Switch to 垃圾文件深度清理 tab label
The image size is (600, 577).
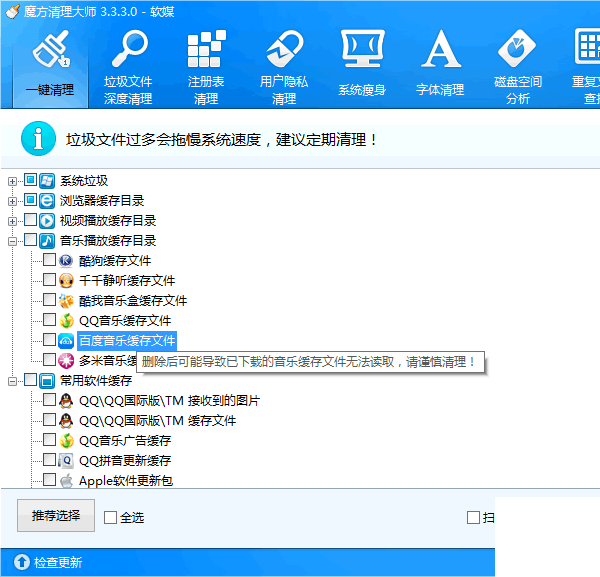tap(128, 90)
